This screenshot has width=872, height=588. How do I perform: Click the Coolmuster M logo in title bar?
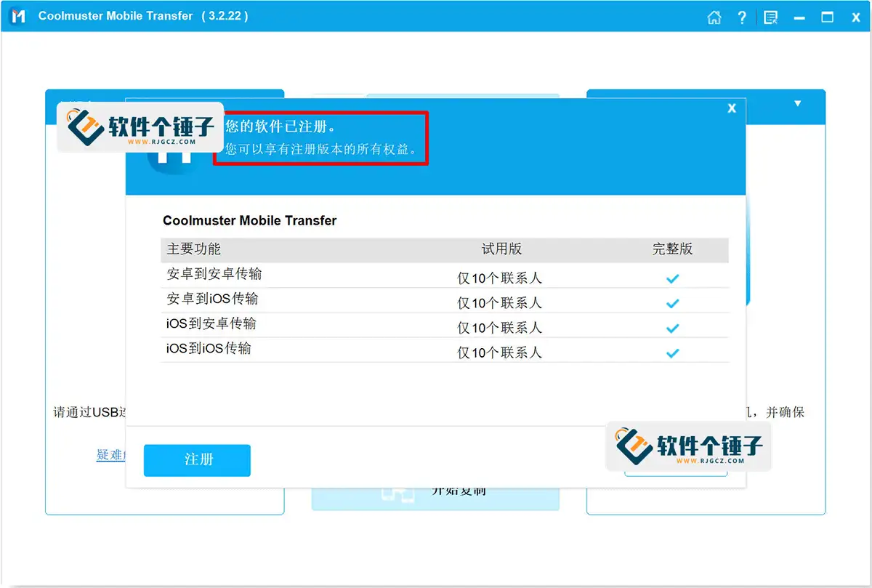tap(18, 16)
